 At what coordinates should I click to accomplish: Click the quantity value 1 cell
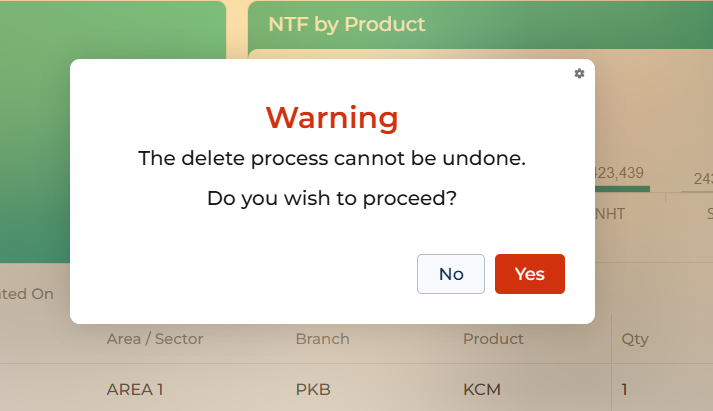click(624, 390)
